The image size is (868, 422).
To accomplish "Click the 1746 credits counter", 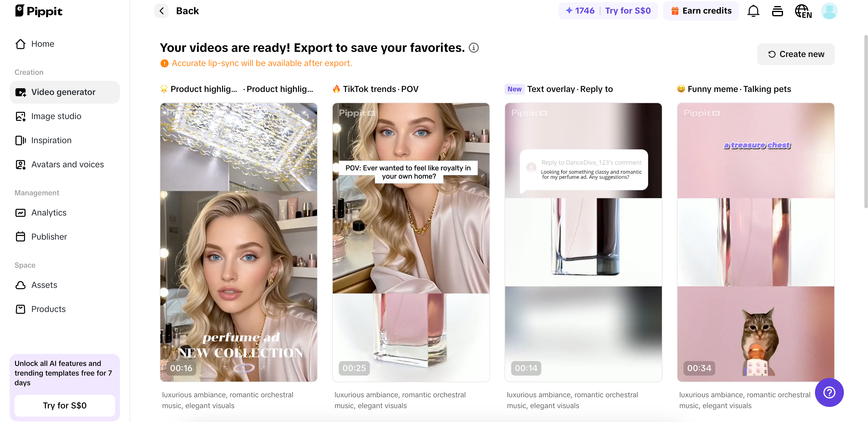I will click(x=580, y=11).
